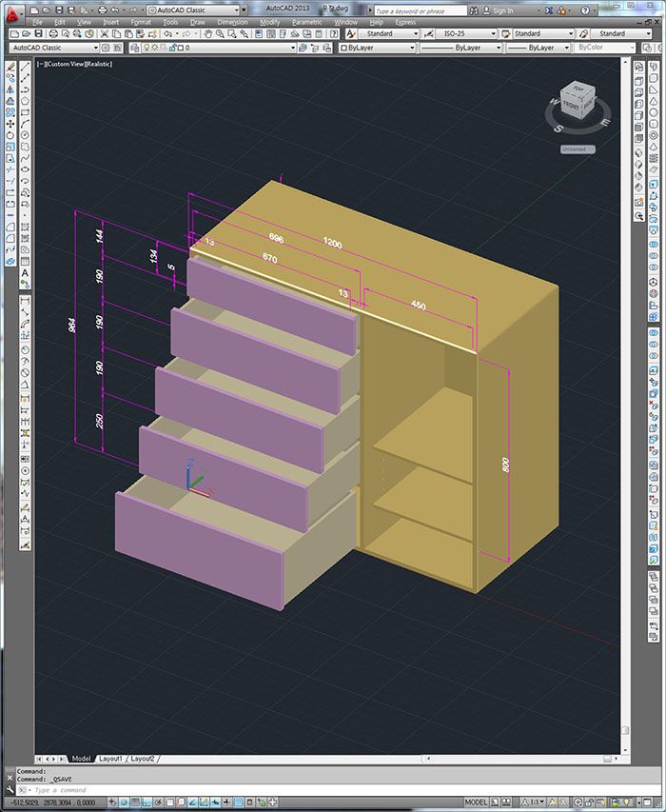Open the annotation scale 1:1 dropdown
Viewport: 666px width, 812px height.
coord(535,802)
